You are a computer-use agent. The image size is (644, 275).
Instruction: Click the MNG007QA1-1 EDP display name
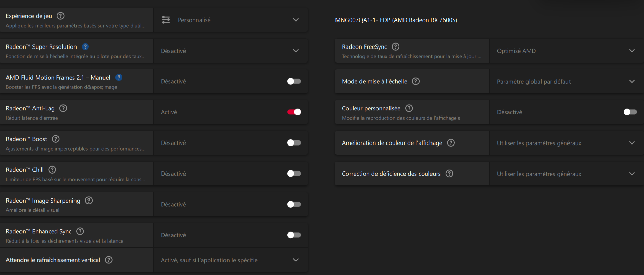tap(396, 20)
